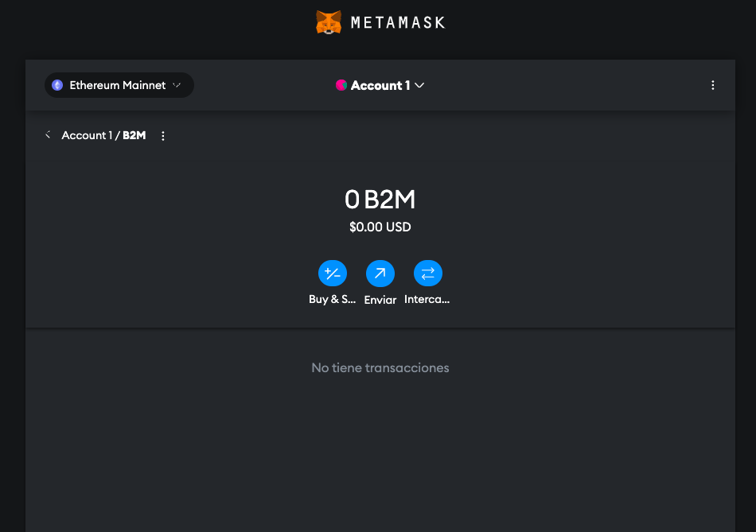
Task: Click the Buy & S... label
Action: pyautogui.click(x=332, y=299)
